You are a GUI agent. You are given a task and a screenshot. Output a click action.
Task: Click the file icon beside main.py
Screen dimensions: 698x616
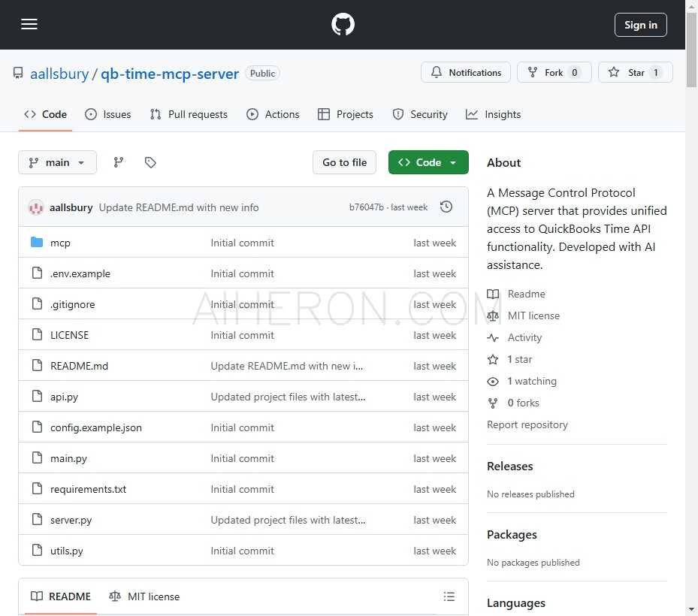click(38, 458)
